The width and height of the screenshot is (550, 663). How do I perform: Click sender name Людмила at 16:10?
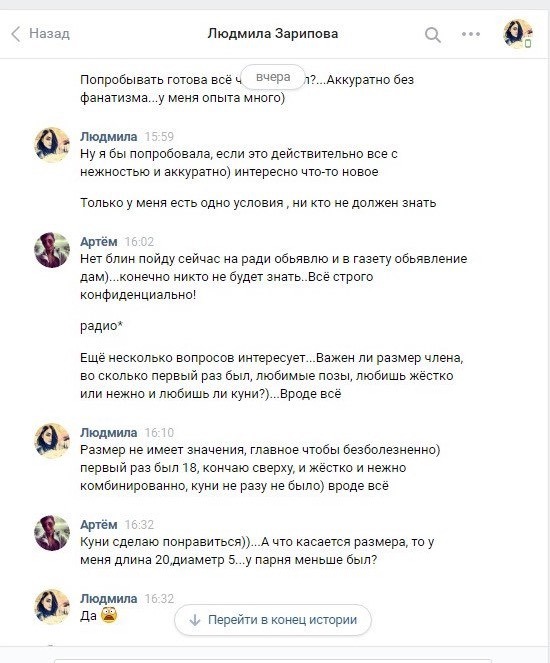coord(109,433)
